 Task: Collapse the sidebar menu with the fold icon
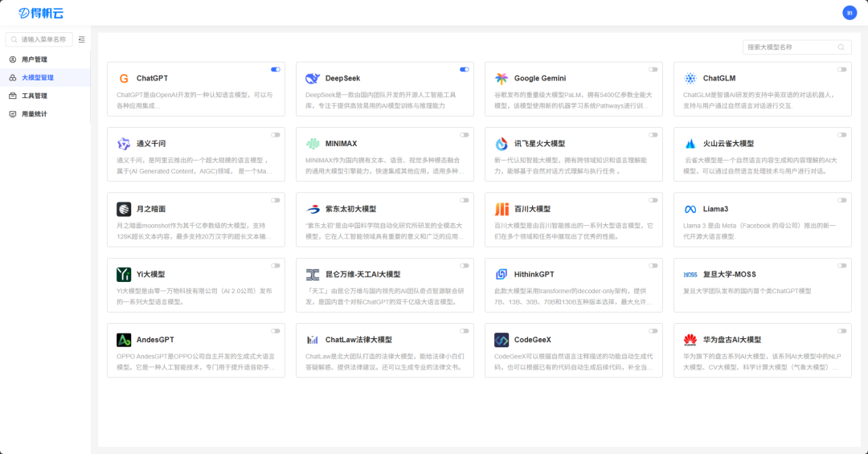(82, 39)
